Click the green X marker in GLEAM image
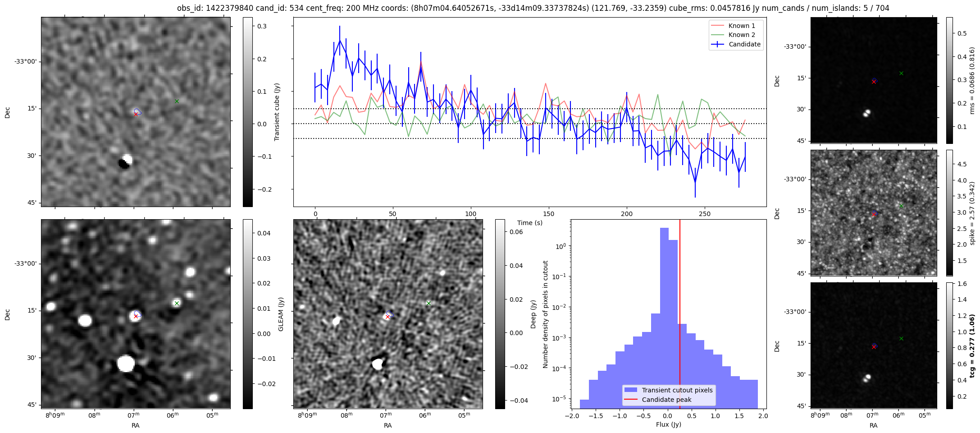The image size is (980, 433). (x=177, y=303)
